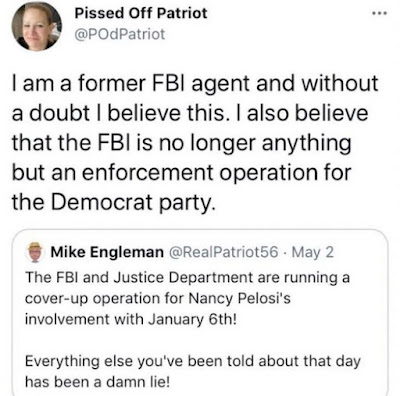
Task: Click the May 2 timestamp
Action: [x=312, y=252]
